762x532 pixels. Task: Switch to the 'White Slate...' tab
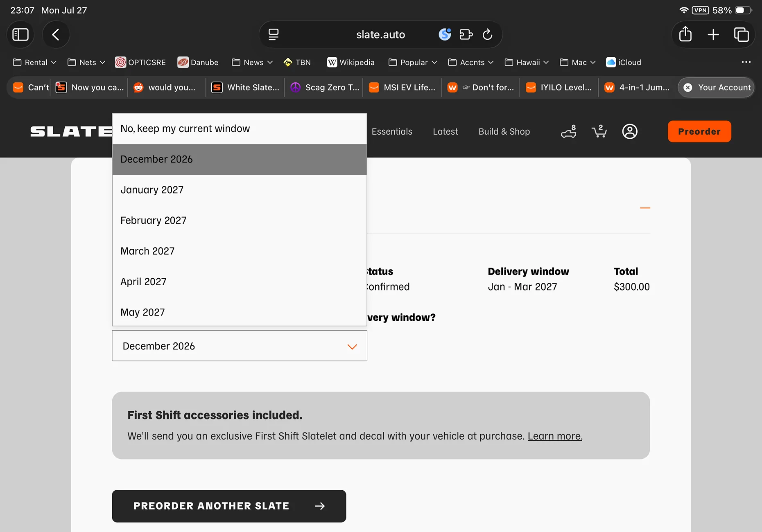pyautogui.click(x=245, y=87)
